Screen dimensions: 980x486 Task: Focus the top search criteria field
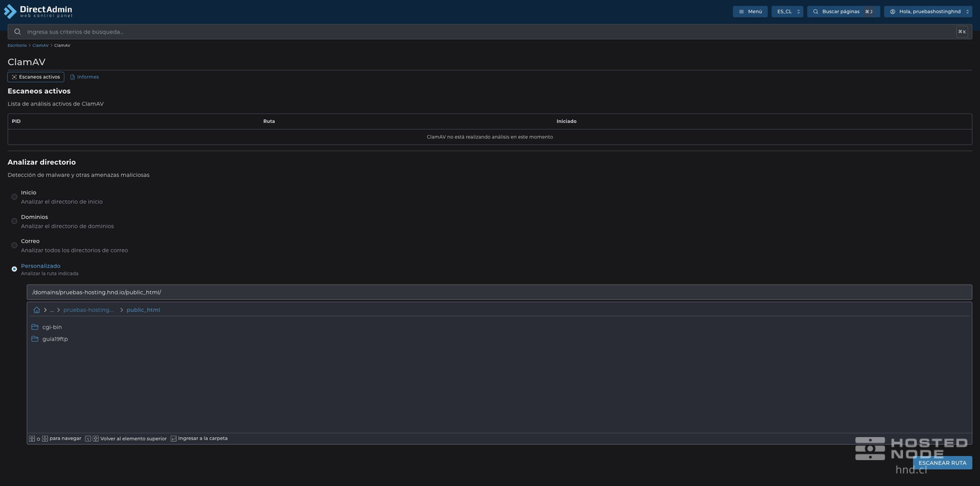coord(490,31)
